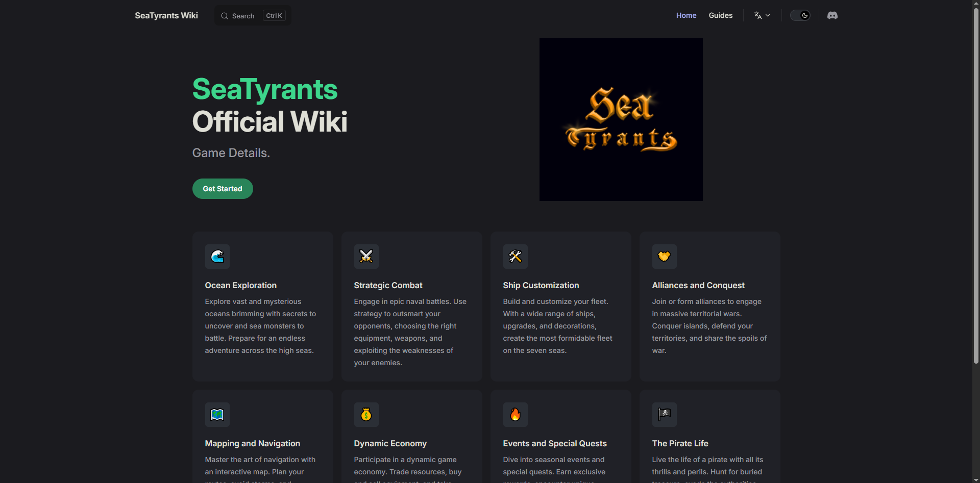980x483 pixels.
Task: Click the Get Started button
Action: pyautogui.click(x=223, y=189)
